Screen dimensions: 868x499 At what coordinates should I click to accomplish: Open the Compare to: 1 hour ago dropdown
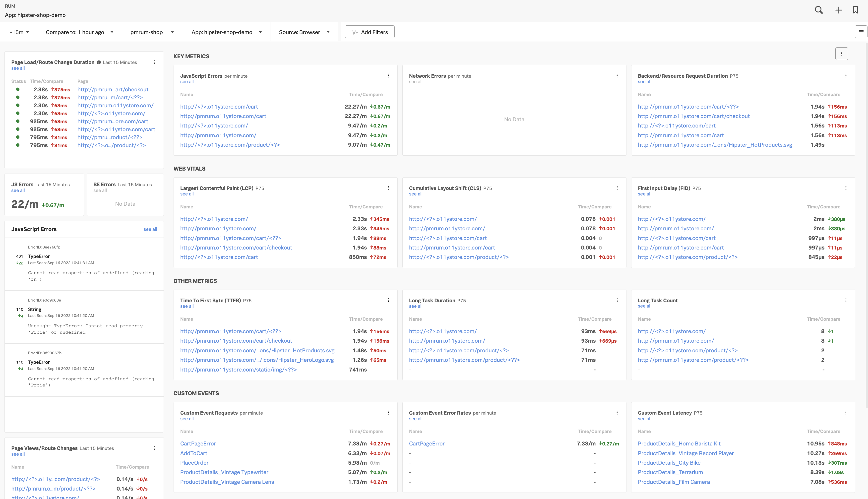(79, 32)
